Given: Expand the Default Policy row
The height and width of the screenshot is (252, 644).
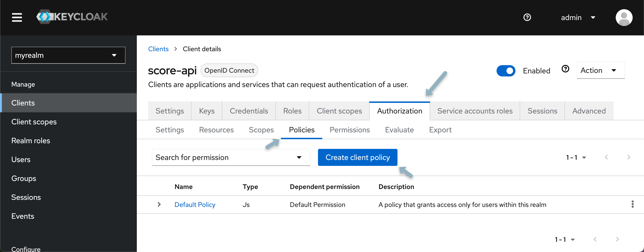Looking at the screenshot, I should click(159, 205).
